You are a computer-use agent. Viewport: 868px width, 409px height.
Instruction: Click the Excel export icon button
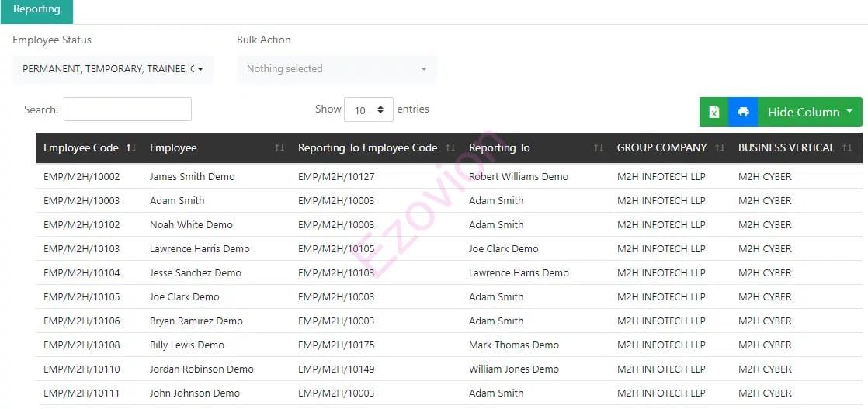[x=713, y=112]
